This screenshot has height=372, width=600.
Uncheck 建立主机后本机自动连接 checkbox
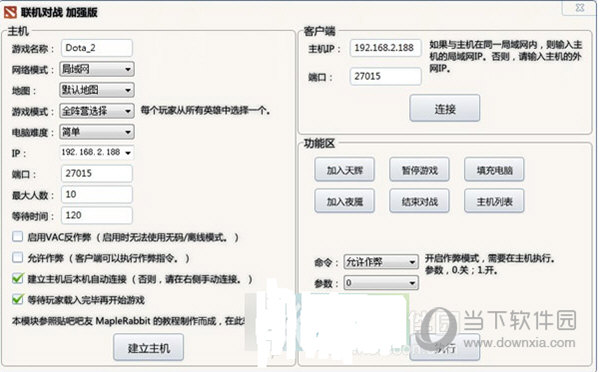click(17, 278)
